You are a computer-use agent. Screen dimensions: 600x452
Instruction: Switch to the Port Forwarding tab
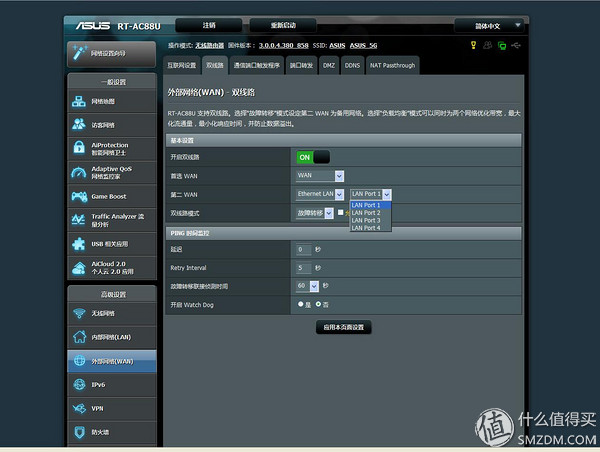coord(301,65)
